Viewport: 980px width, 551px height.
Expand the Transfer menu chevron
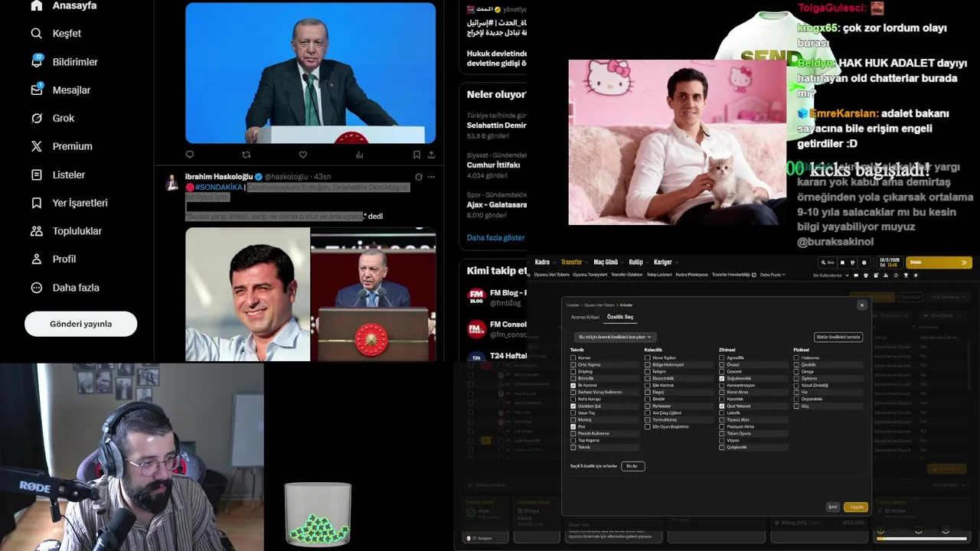(x=587, y=262)
